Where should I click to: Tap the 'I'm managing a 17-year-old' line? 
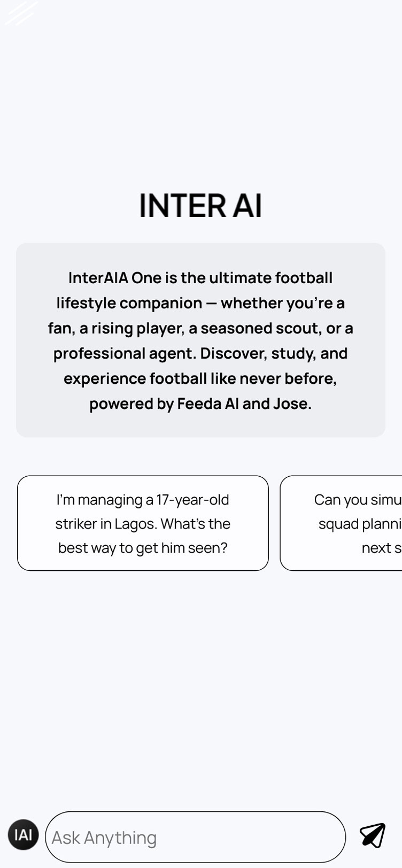pyautogui.click(x=143, y=500)
